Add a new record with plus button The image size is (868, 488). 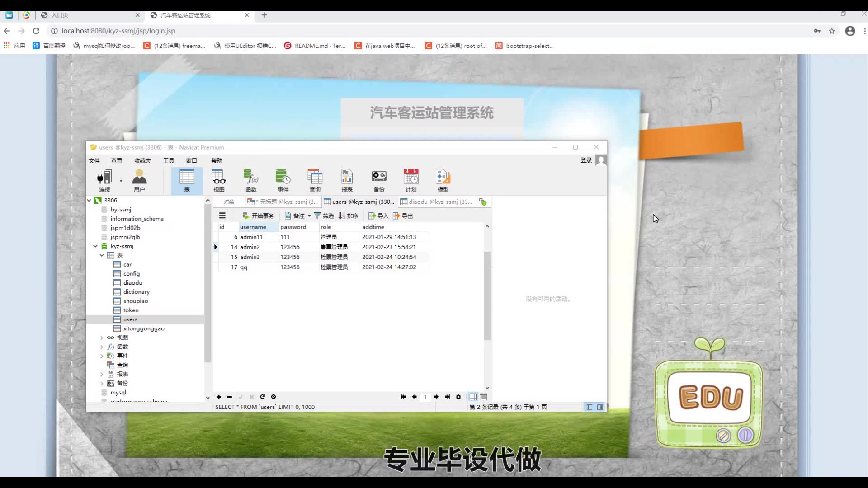click(x=219, y=397)
